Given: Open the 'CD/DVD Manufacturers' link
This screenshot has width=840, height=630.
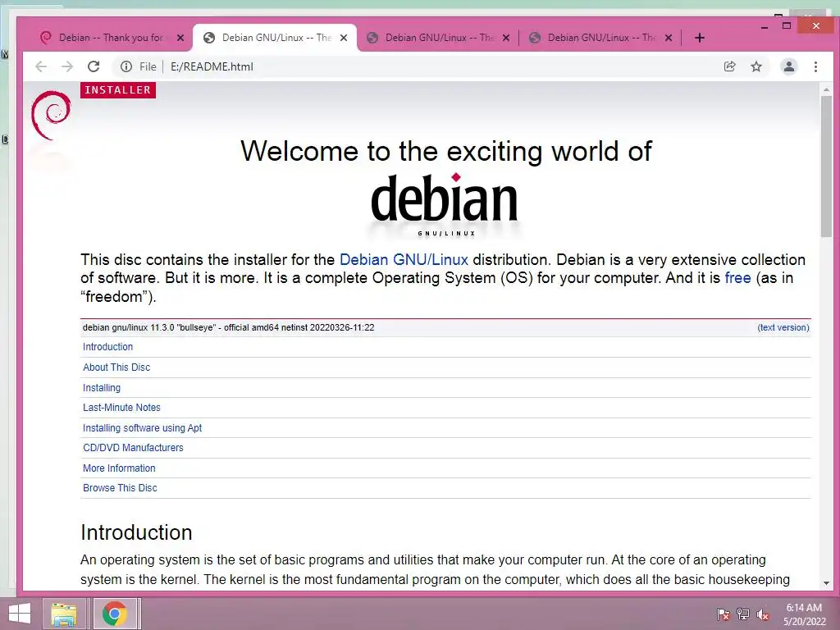Looking at the screenshot, I should click(133, 447).
